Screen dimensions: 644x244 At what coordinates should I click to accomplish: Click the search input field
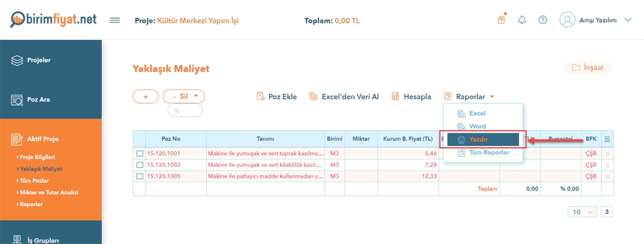[x=185, y=111]
